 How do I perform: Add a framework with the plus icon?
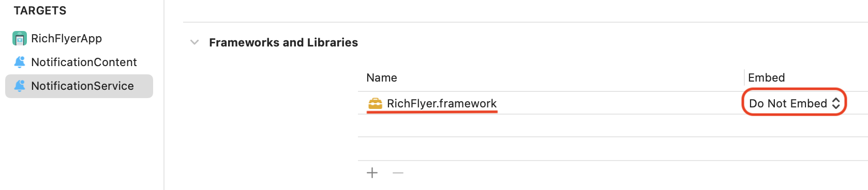point(372,173)
